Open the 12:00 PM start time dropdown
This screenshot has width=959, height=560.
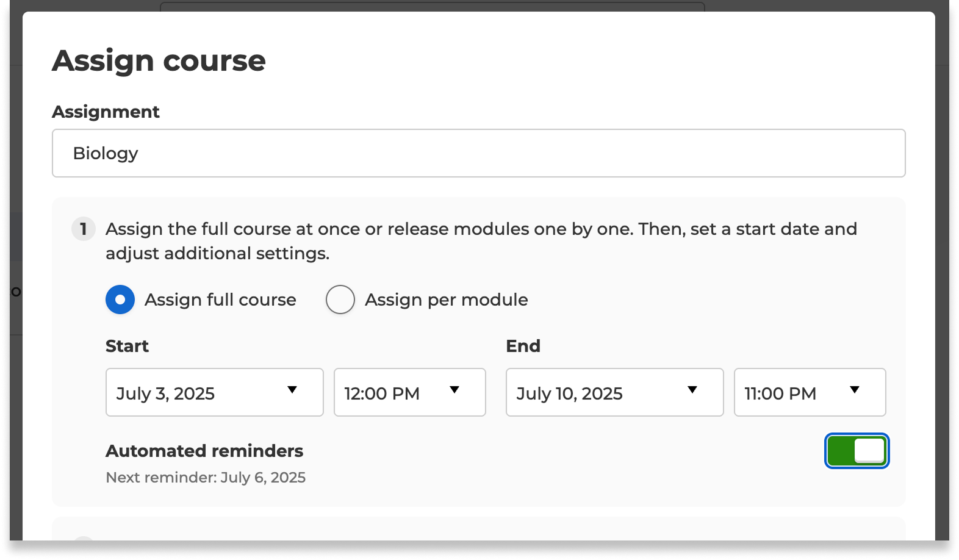pos(410,392)
